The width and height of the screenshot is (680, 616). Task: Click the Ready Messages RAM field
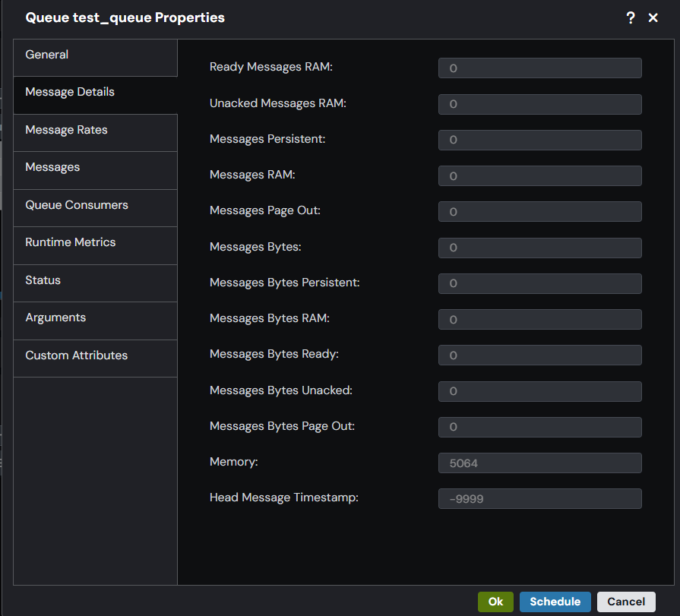click(x=540, y=68)
